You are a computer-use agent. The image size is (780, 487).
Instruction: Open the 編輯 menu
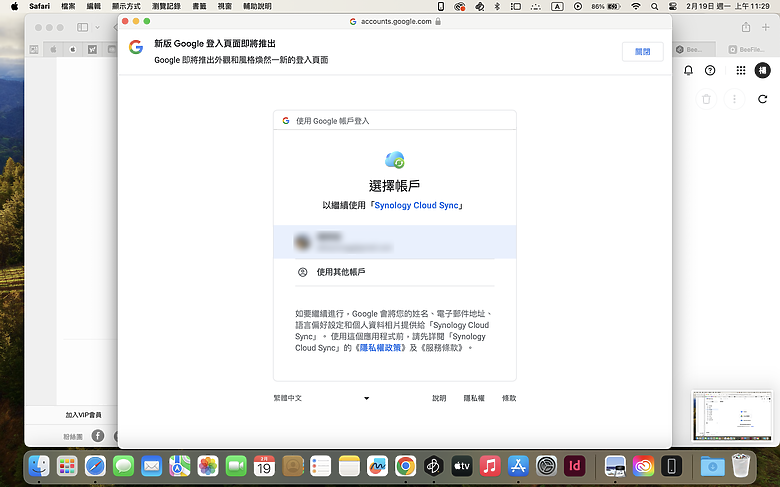[x=94, y=6]
